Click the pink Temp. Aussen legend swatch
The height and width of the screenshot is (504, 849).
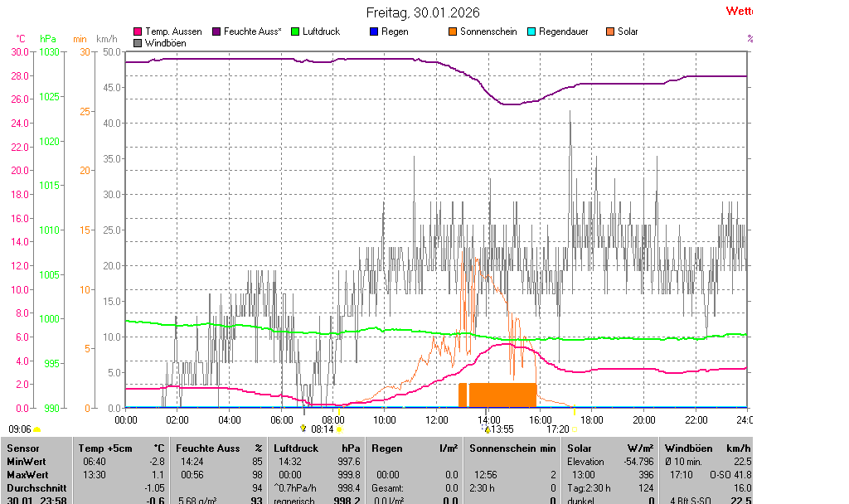(138, 31)
